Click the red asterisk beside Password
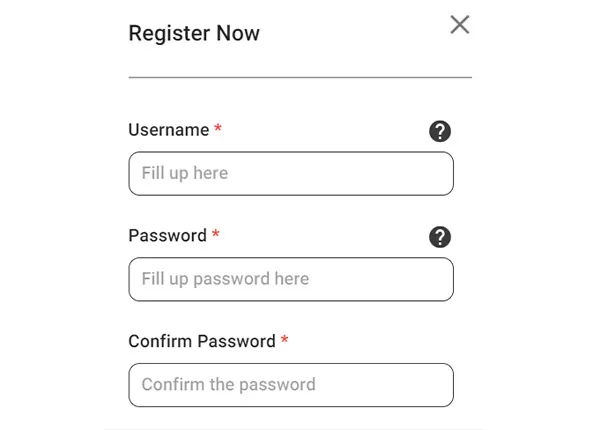591x430 pixels. click(216, 234)
